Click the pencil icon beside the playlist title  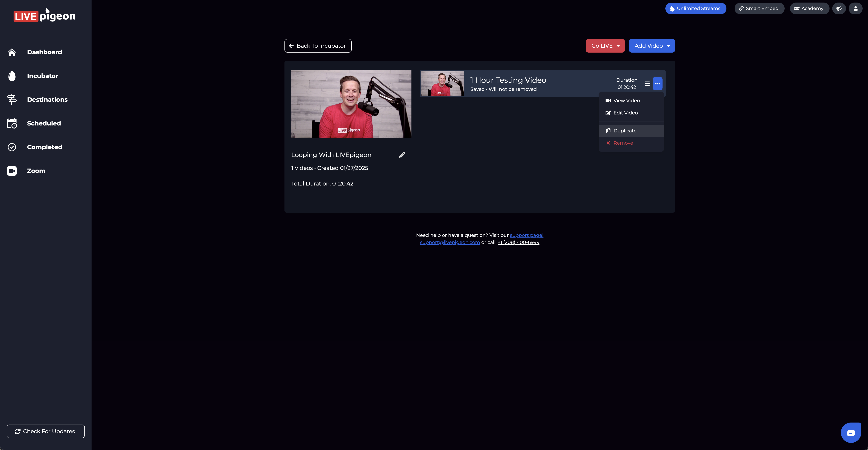(402, 155)
